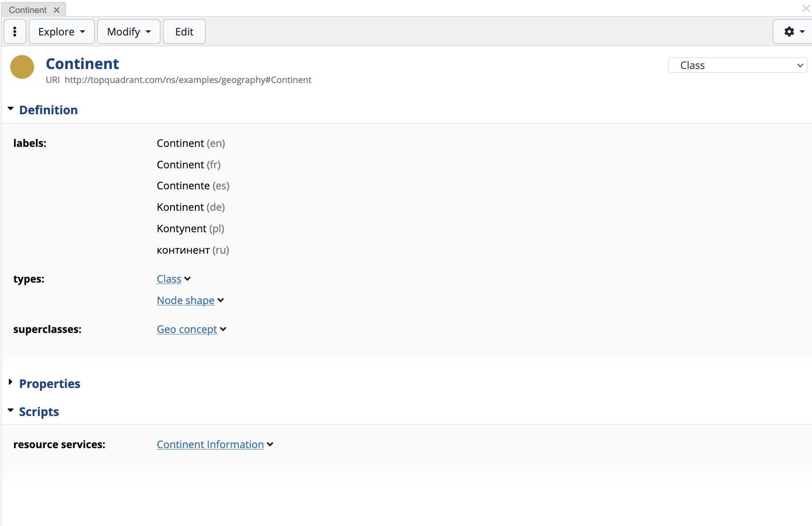The width and height of the screenshot is (812, 526).
Task: Open the Explore dropdown
Action: (61, 31)
